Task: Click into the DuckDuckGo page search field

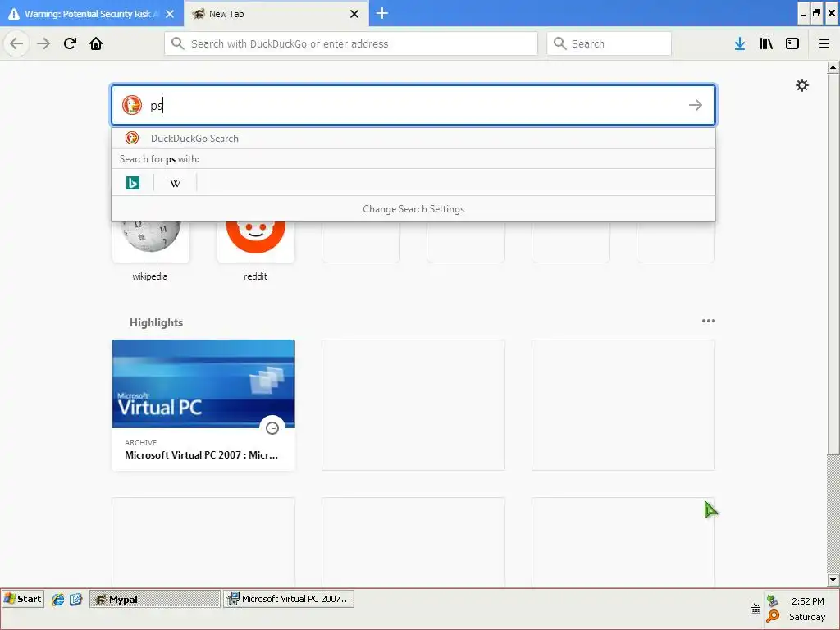Action: coord(413,105)
